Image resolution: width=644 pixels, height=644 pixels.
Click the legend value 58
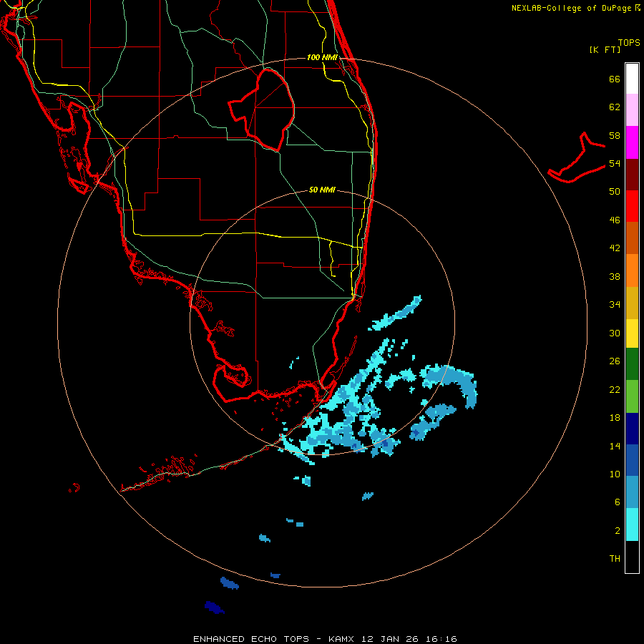point(615,135)
